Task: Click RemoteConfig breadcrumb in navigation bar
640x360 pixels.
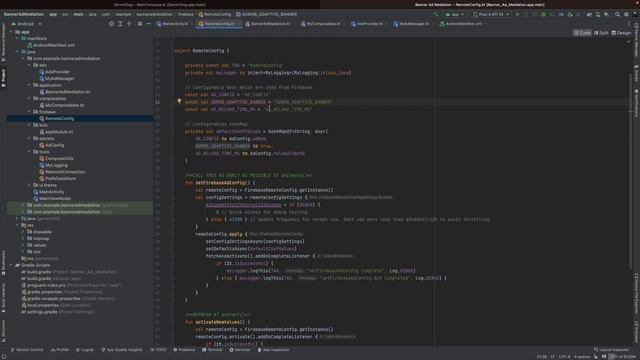Action: click(215, 14)
